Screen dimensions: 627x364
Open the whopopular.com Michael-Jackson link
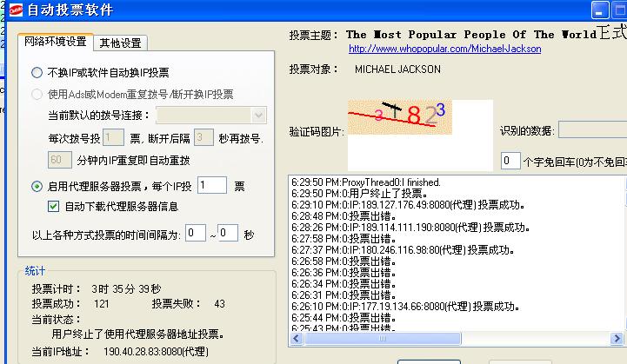(444, 49)
